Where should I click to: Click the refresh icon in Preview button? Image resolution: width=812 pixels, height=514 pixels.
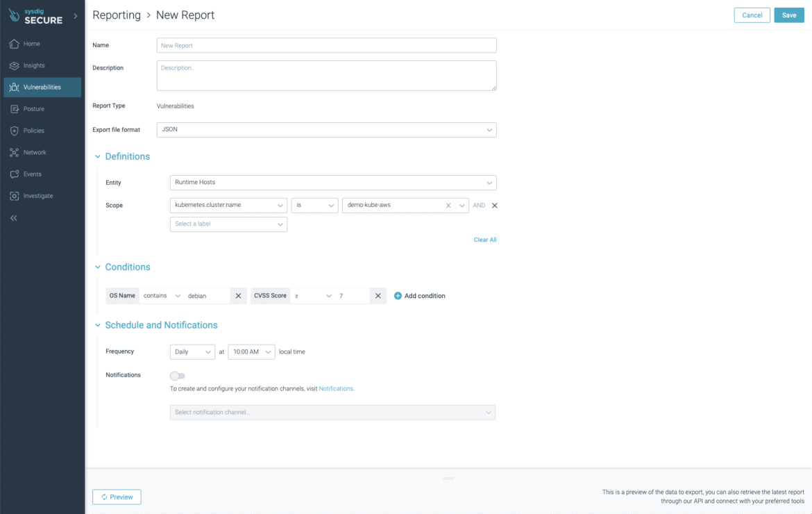[104, 497]
